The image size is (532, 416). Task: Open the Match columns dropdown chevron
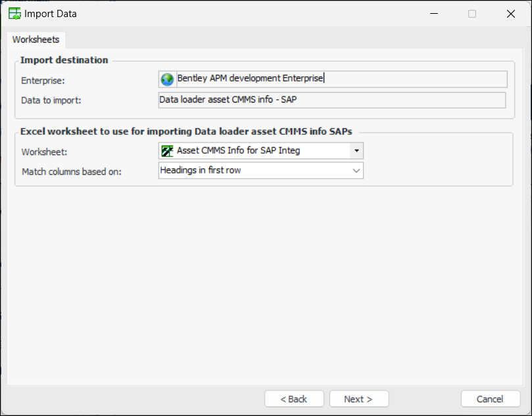tap(356, 170)
